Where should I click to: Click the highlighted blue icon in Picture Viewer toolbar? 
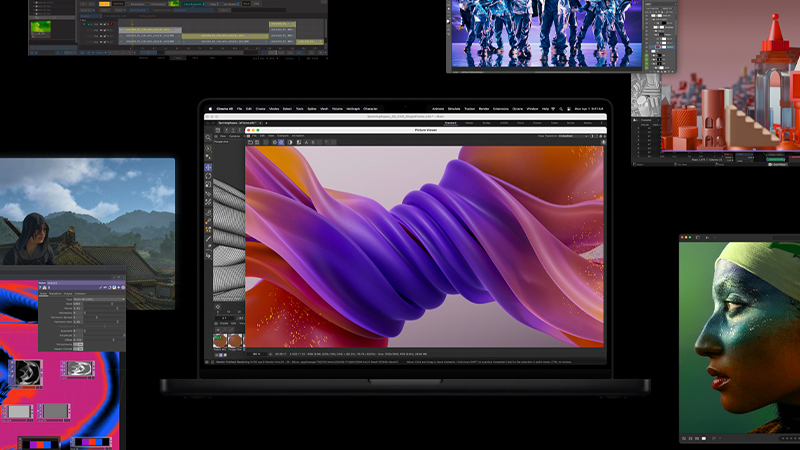(x=281, y=142)
